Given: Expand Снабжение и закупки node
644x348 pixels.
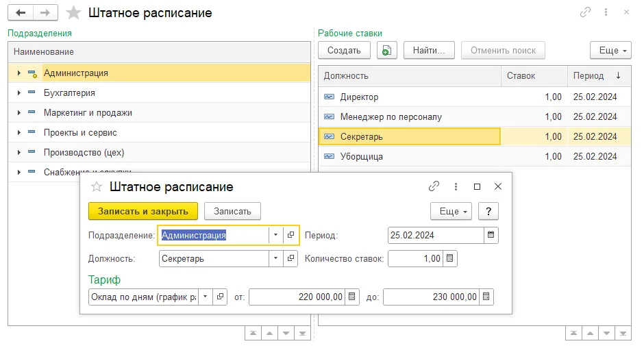Looking at the screenshot, I should pos(19,172).
